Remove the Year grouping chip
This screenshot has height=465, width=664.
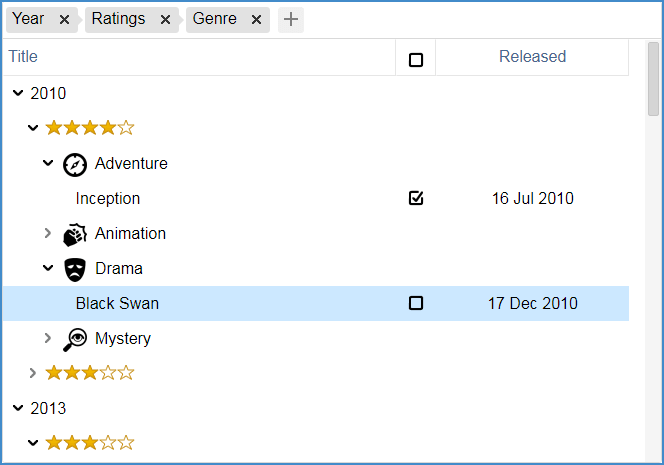(64, 19)
